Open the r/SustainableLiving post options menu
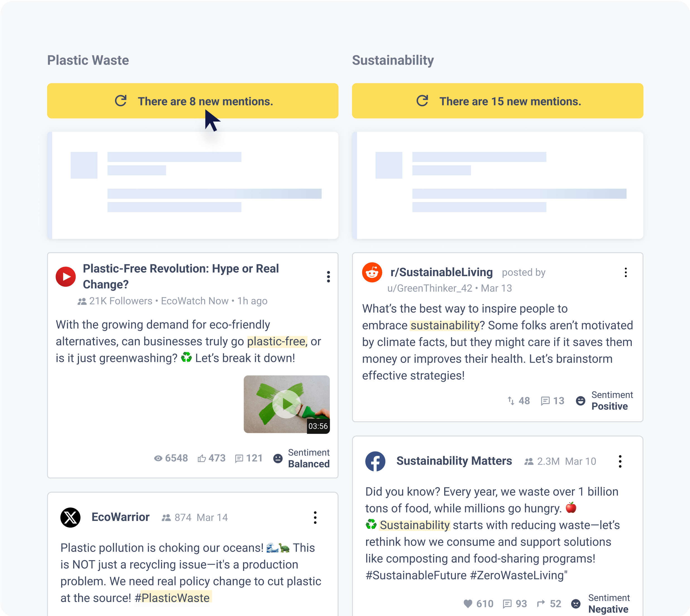This screenshot has width=690, height=616. 625,272
